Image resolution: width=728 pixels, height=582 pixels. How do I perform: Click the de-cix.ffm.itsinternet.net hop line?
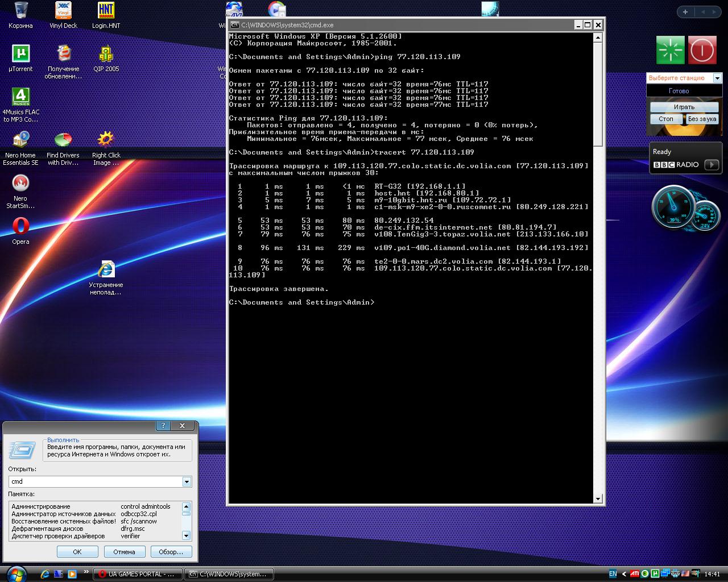[x=397, y=227]
